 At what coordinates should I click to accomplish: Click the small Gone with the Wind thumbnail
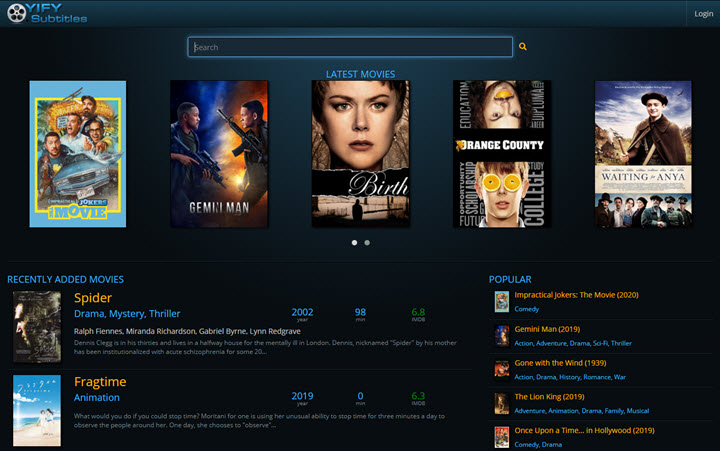point(502,370)
